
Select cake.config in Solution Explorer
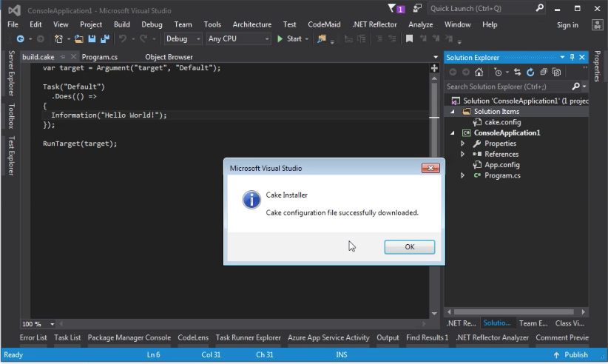point(502,122)
